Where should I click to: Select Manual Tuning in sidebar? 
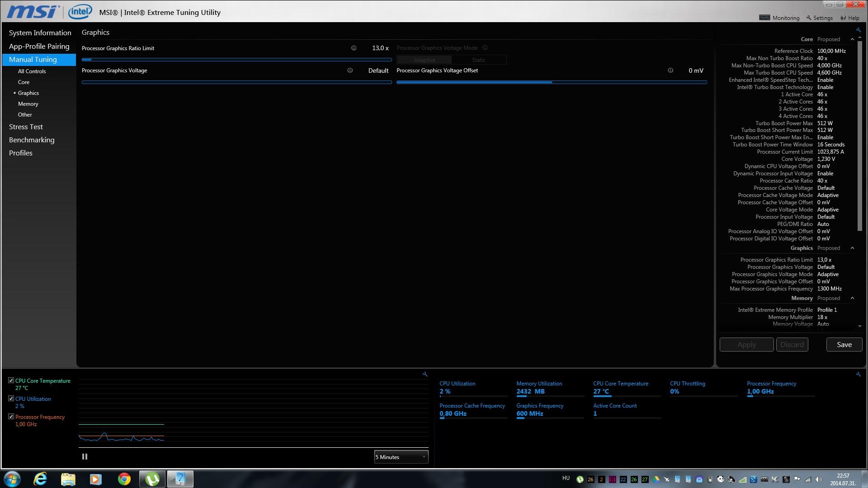(x=39, y=60)
